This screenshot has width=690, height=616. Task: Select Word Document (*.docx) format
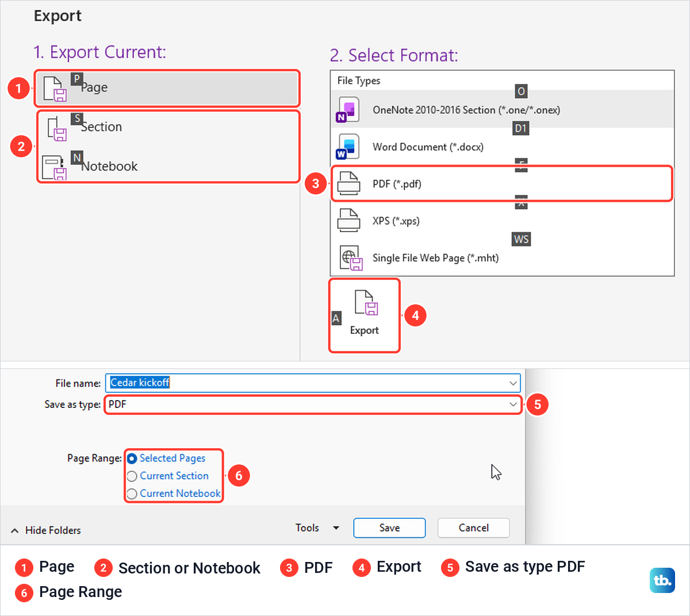tap(502, 147)
